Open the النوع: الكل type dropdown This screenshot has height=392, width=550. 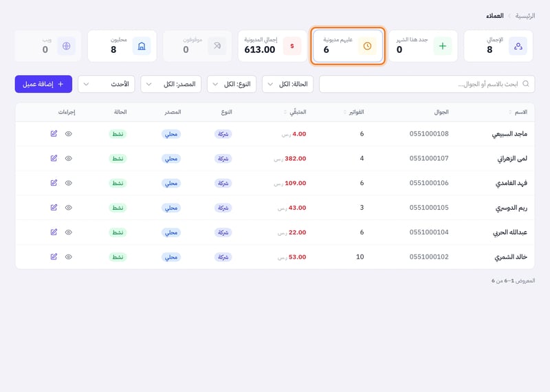232,84
